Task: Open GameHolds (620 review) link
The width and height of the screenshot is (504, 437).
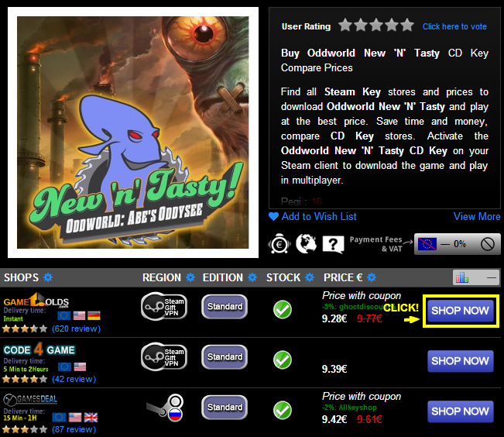Action: pyautogui.click(x=76, y=329)
